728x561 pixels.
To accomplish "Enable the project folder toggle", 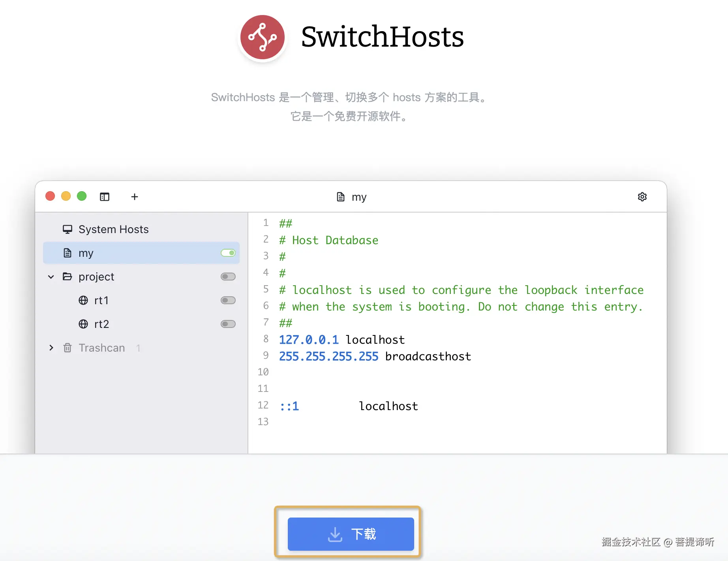I will click(x=228, y=277).
